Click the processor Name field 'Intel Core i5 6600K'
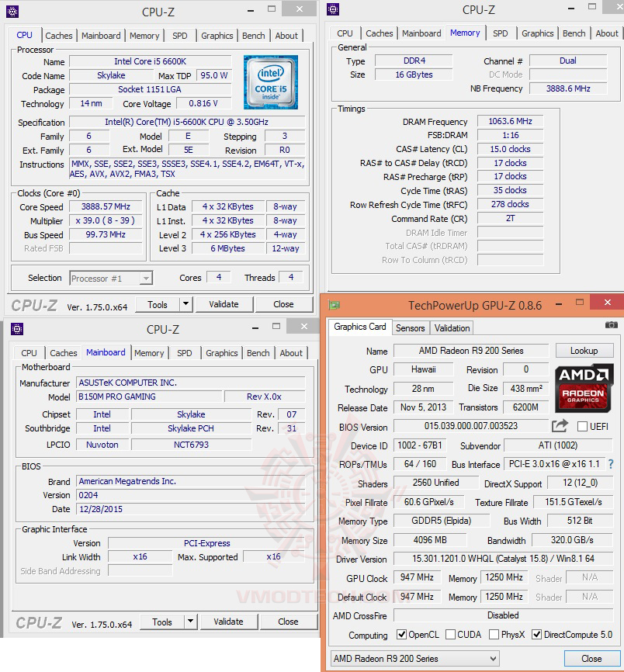Image resolution: width=624 pixels, height=672 pixels. tap(150, 62)
